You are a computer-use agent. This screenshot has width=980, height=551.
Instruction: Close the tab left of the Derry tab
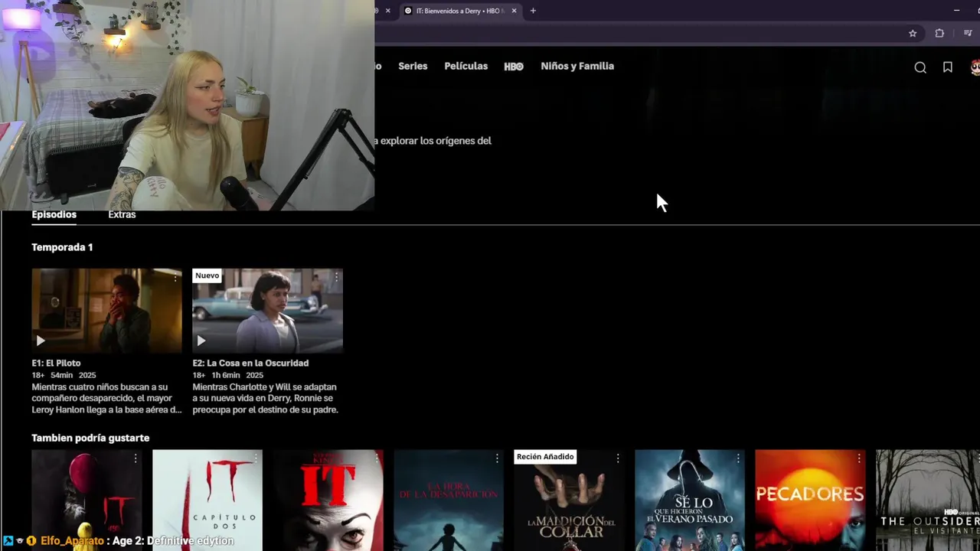387,11
